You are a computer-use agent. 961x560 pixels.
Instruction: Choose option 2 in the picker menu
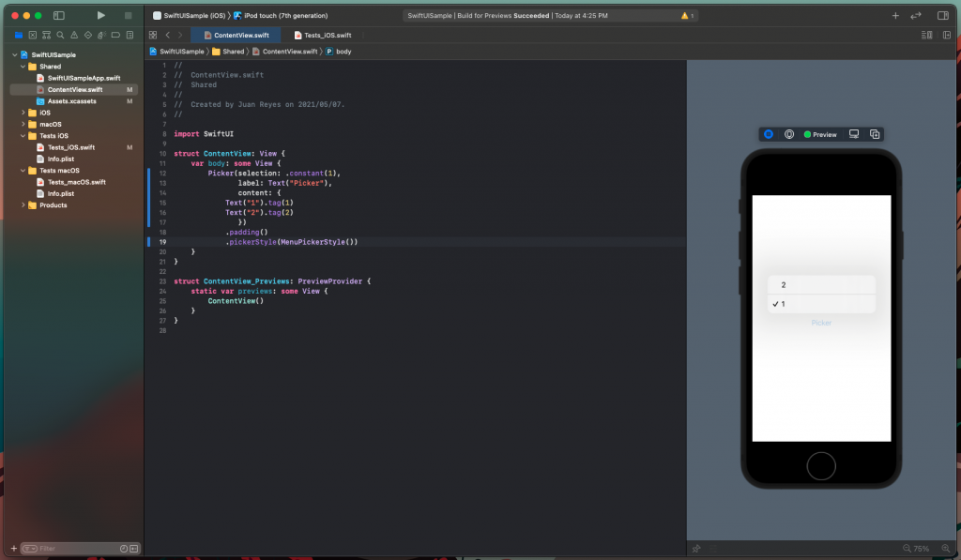pyautogui.click(x=821, y=285)
